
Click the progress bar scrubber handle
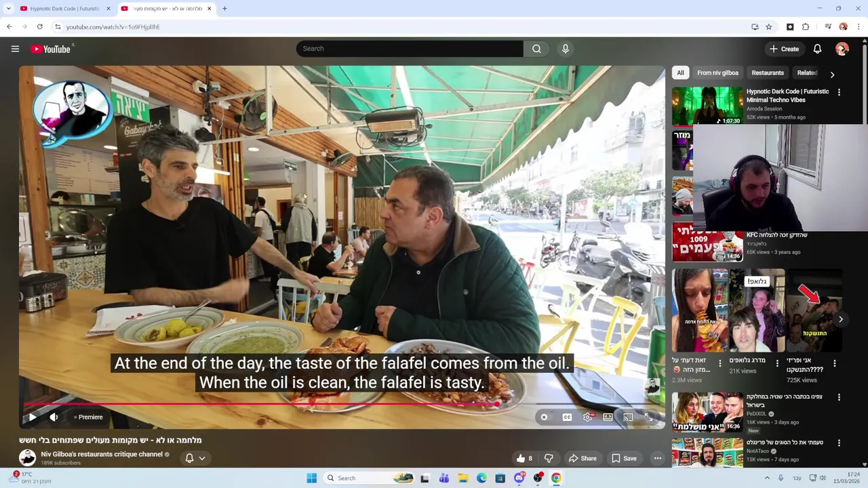coord(497,404)
